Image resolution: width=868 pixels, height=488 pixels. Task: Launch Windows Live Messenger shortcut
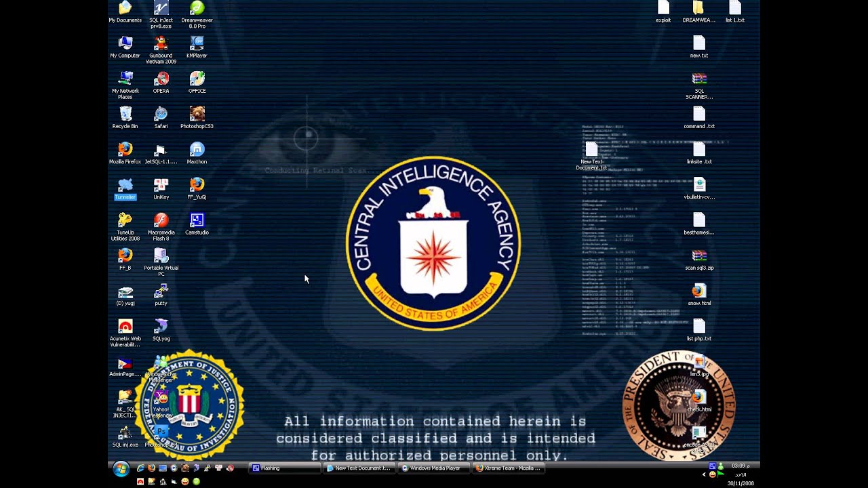[x=161, y=368]
